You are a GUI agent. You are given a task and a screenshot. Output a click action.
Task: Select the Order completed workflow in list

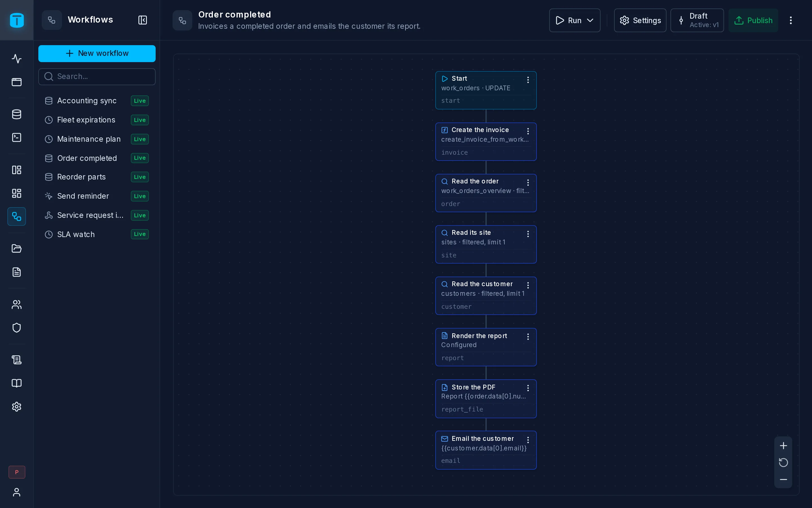tap(97, 158)
